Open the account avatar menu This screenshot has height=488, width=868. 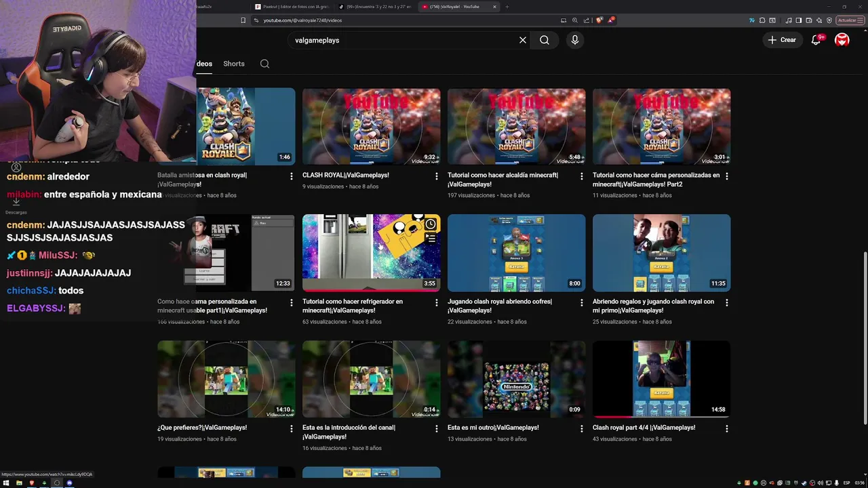842,40
